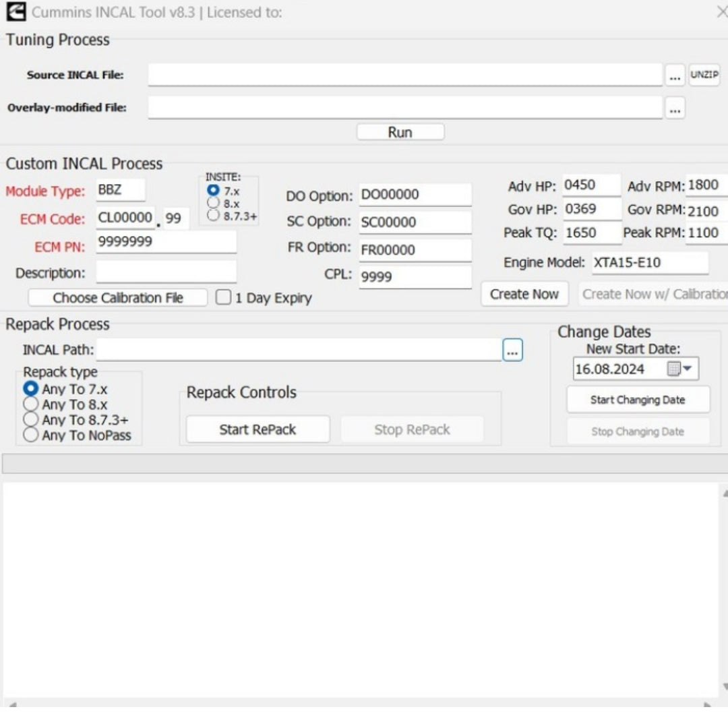
Task: Click the Run button
Action: pos(400,132)
